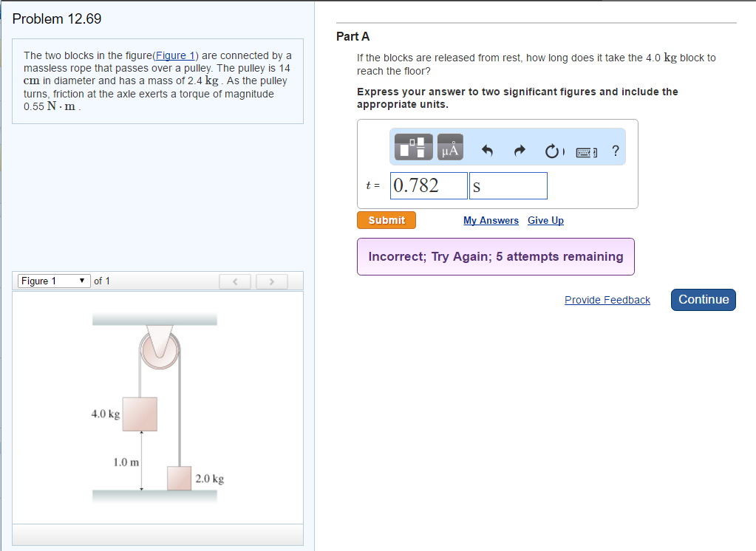Click the pulley diagram figure image
Screen dimensions: 756x551
tap(157, 406)
